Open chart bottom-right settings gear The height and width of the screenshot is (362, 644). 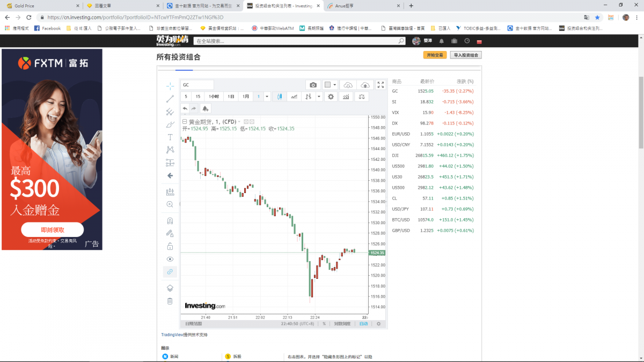378,324
